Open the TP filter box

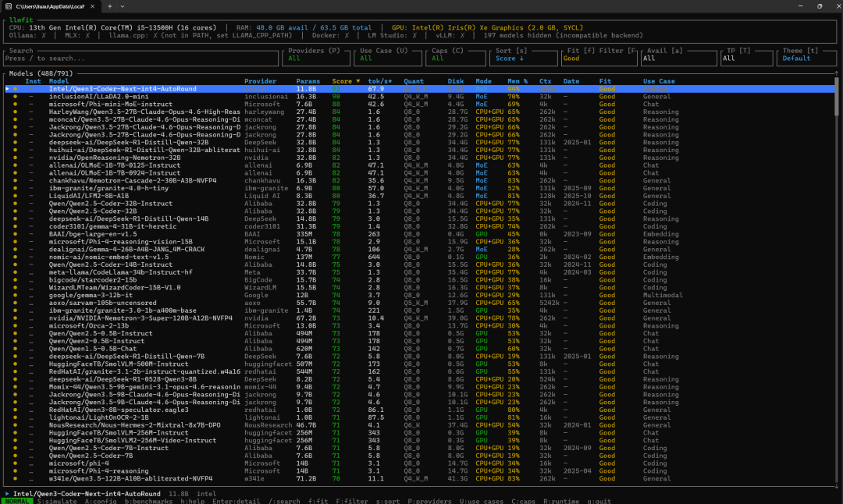(x=746, y=58)
